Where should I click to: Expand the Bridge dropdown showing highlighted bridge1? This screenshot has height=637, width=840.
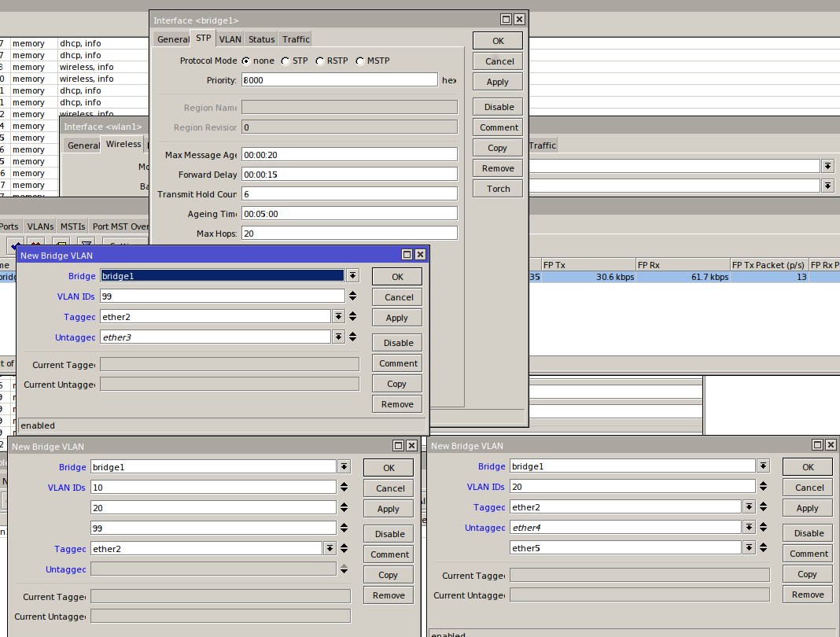353,276
